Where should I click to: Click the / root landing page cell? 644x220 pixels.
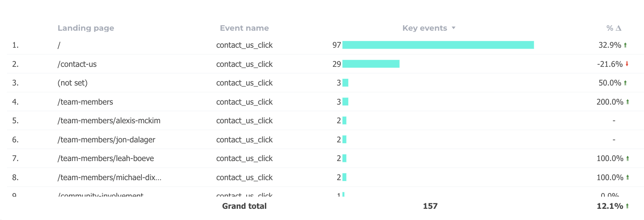coord(59,45)
